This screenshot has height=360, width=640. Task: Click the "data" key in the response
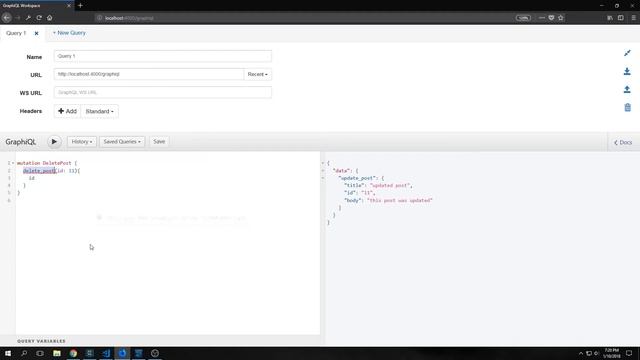[x=342, y=171]
